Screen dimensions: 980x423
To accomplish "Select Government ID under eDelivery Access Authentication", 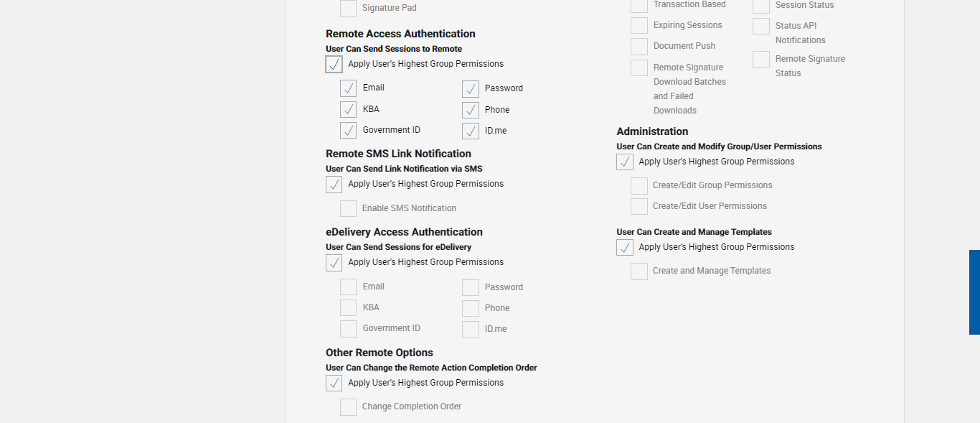I will click(x=349, y=329).
